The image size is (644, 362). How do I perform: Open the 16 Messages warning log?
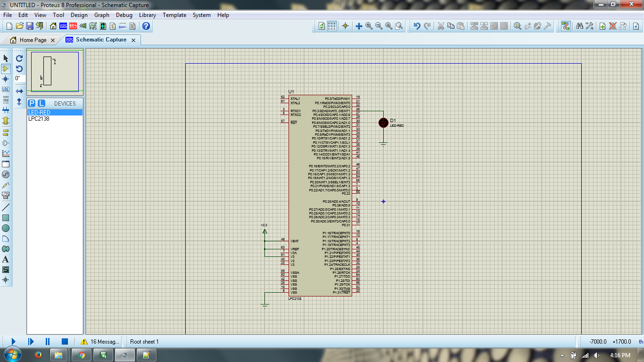(x=100, y=342)
